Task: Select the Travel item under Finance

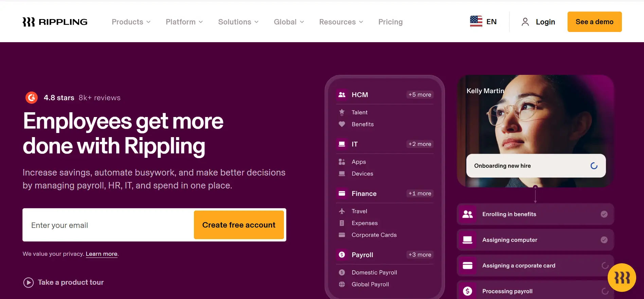Action: pos(359,211)
